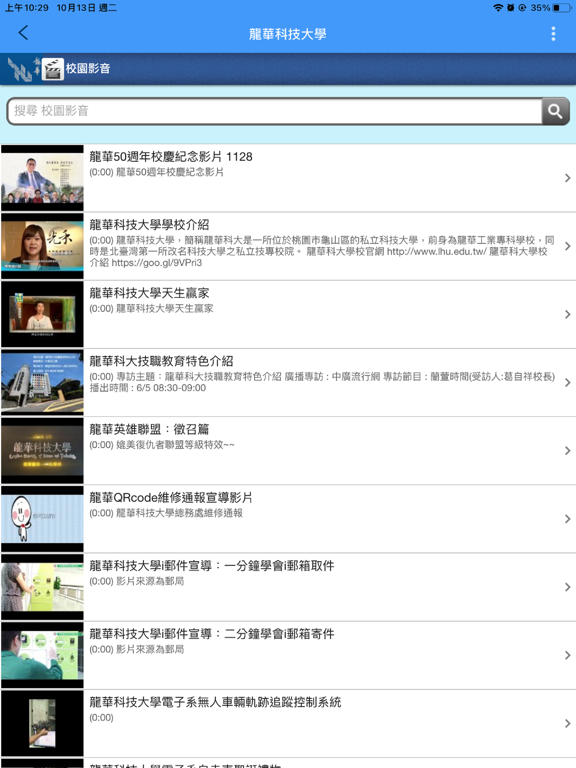The image size is (576, 768).
Task: Tap the alarm clock status icon
Action: [510, 7]
